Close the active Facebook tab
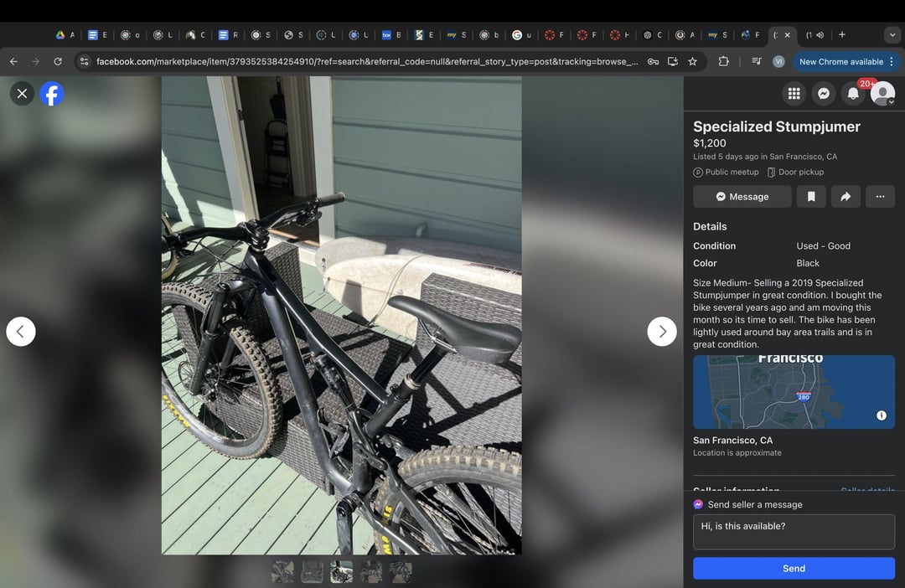Viewport: 905px width, 588px height. (787, 34)
